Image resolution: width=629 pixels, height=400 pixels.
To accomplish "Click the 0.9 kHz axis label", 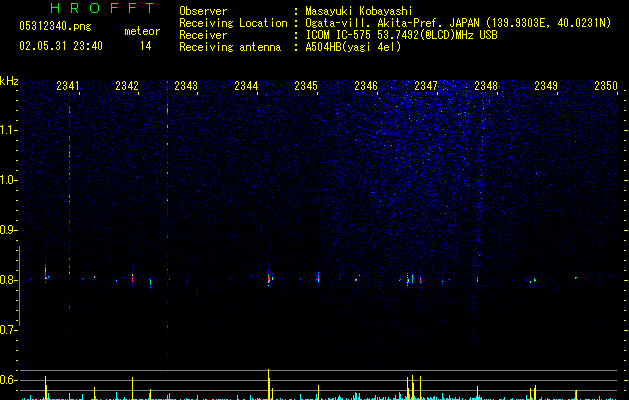I will 8,230.
